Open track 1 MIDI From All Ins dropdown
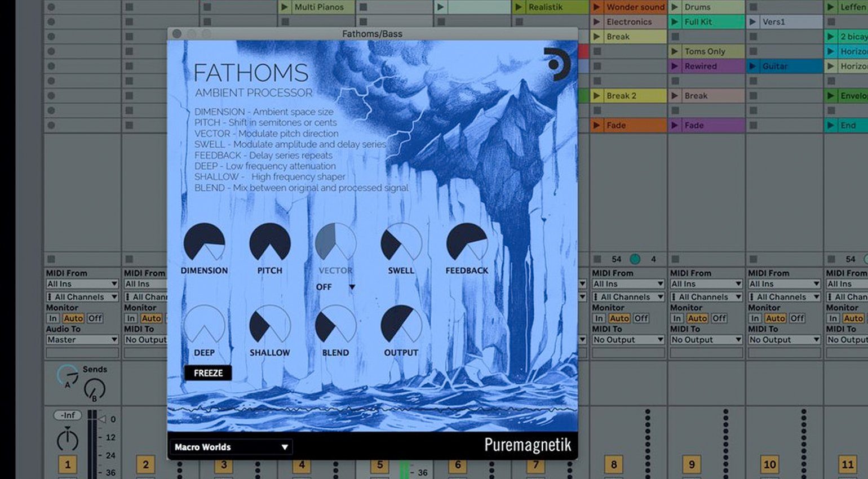The image size is (868, 479). 82,284
